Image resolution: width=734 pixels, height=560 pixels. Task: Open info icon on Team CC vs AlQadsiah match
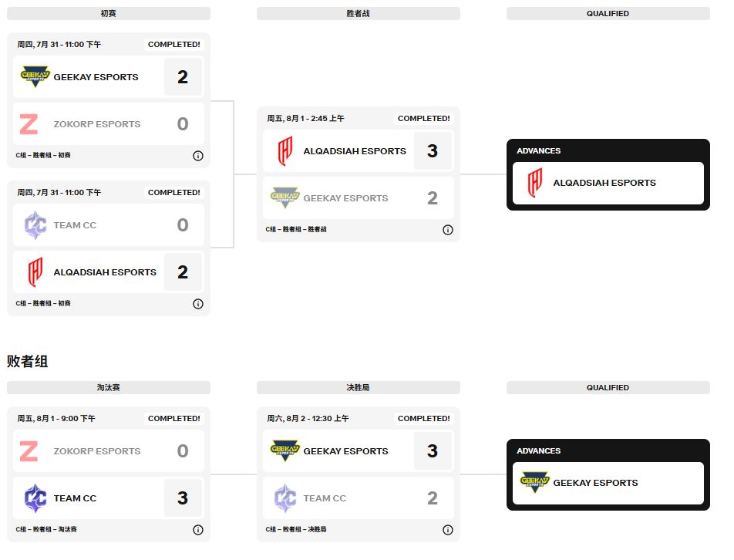pos(198,304)
